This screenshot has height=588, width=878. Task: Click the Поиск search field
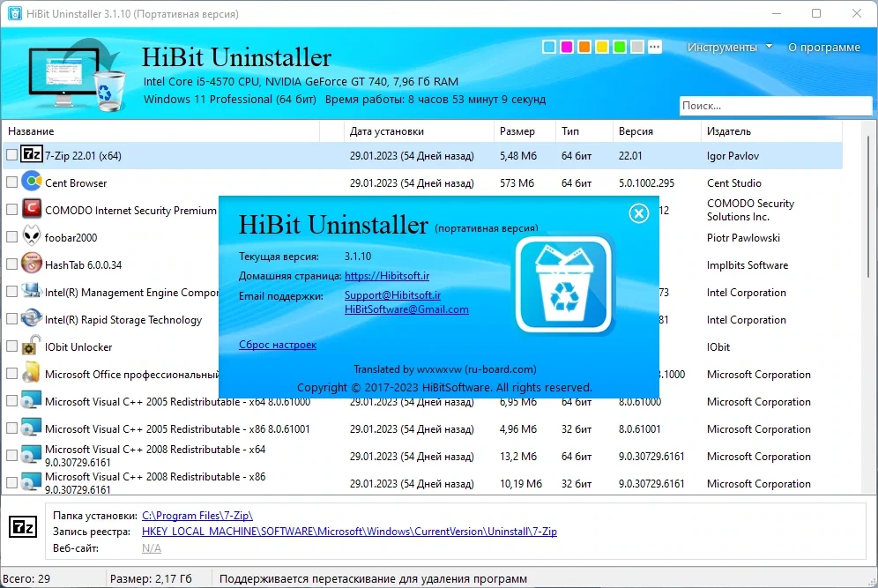click(776, 105)
